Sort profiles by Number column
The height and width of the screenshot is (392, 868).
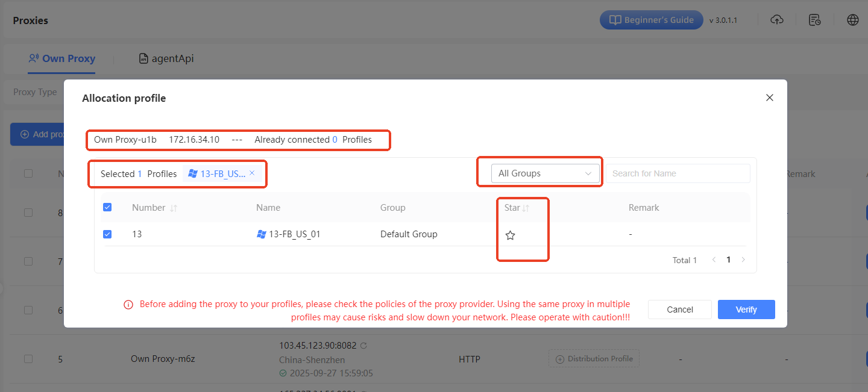tap(174, 208)
